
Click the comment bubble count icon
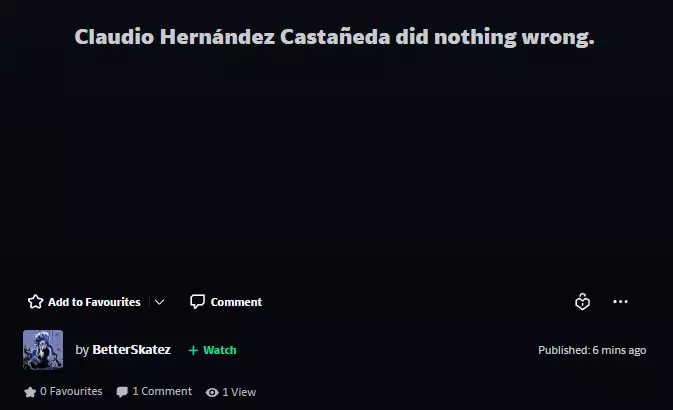(x=122, y=392)
